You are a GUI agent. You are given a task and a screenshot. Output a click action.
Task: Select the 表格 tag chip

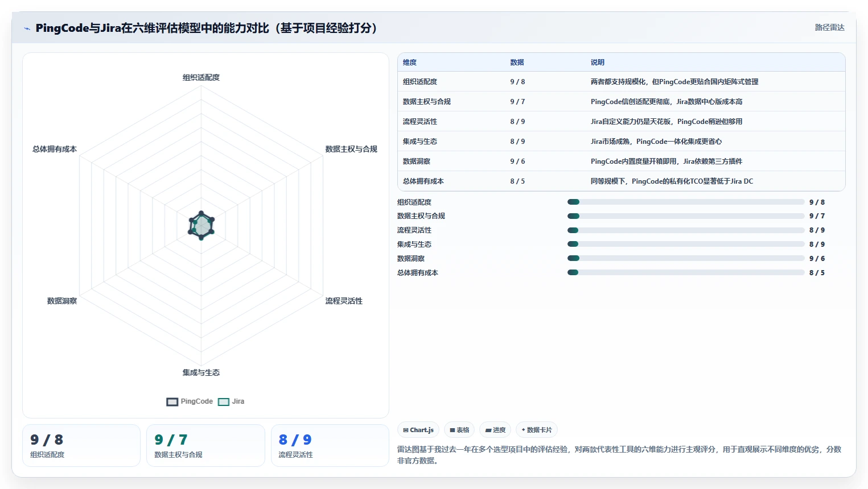tap(459, 430)
